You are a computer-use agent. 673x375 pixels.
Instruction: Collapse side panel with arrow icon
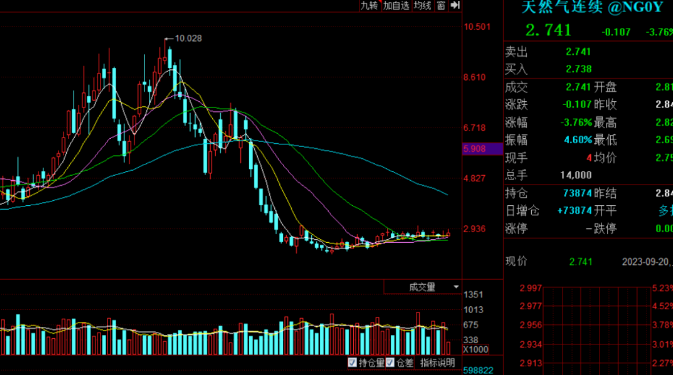tap(455, 6)
